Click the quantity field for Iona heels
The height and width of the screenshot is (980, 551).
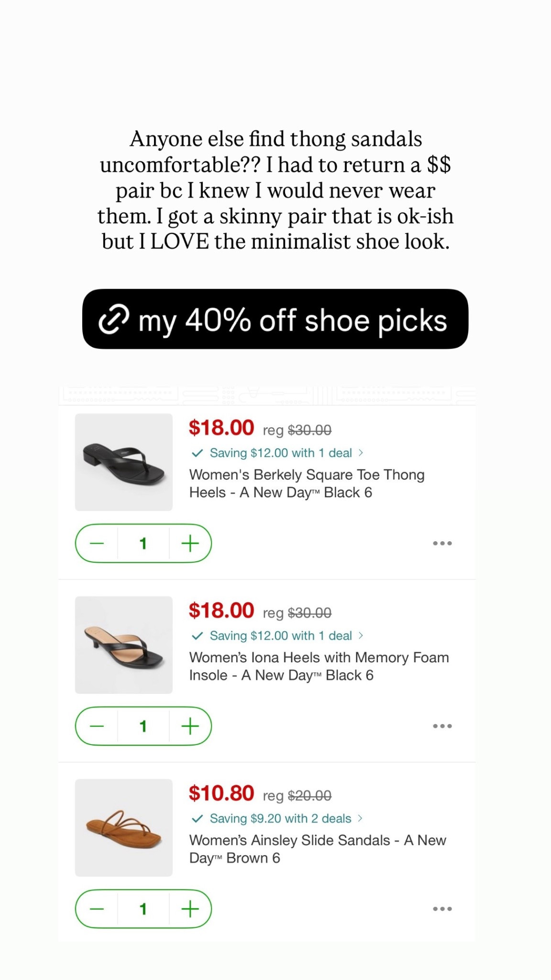143,725
